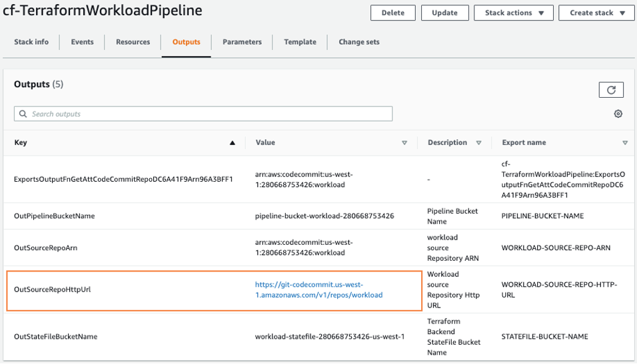Click the Export name column header

tap(524, 142)
